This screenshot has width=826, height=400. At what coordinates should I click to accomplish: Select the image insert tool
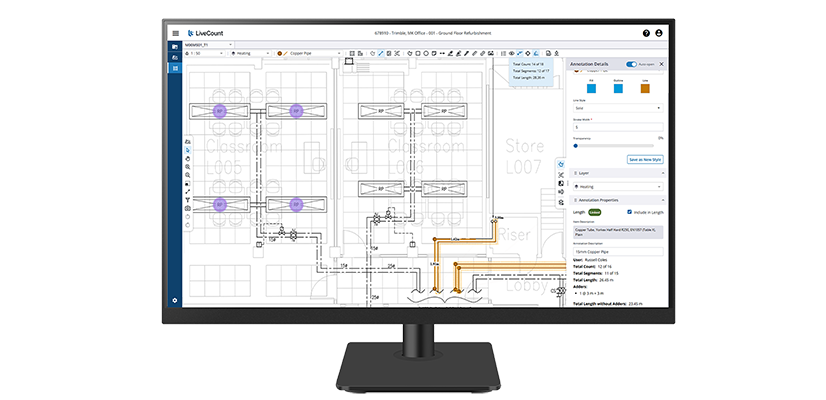490,53
